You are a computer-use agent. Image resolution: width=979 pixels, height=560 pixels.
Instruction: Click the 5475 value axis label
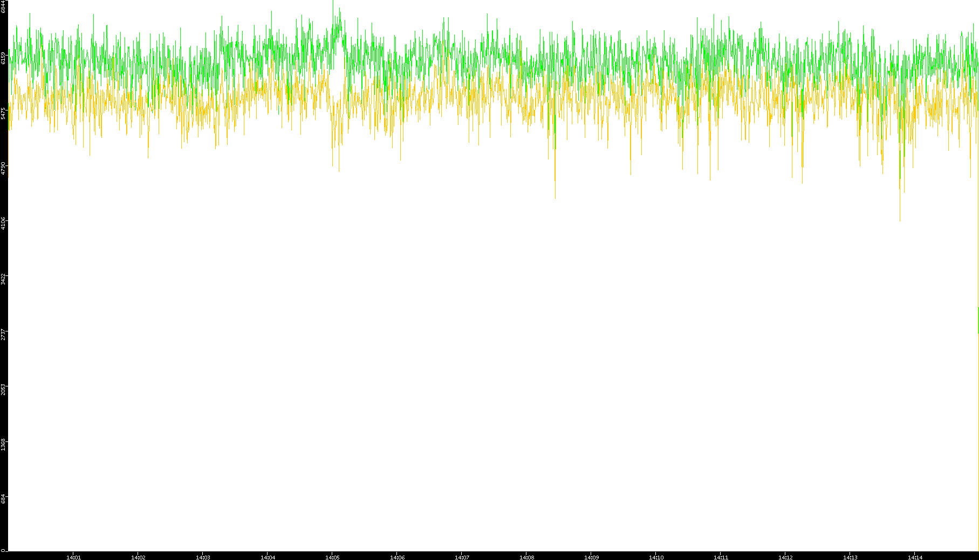click(3, 113)
